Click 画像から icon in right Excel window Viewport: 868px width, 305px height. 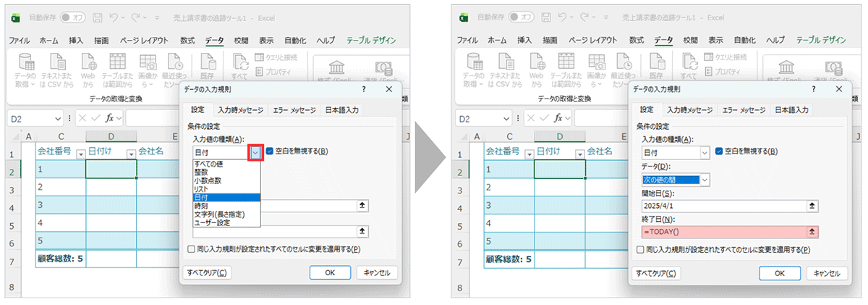tap(595, 62)
